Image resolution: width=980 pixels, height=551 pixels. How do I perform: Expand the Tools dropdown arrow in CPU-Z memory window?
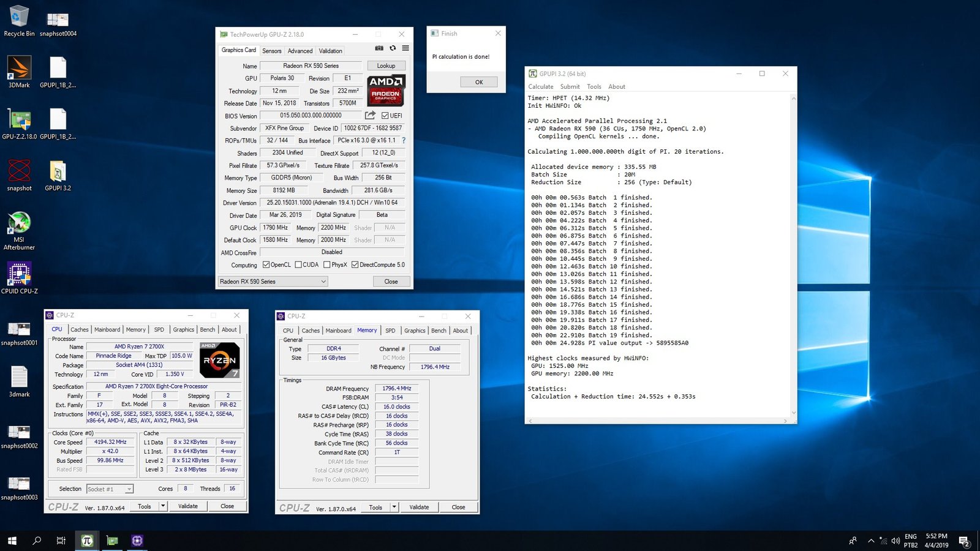point(394,507)
